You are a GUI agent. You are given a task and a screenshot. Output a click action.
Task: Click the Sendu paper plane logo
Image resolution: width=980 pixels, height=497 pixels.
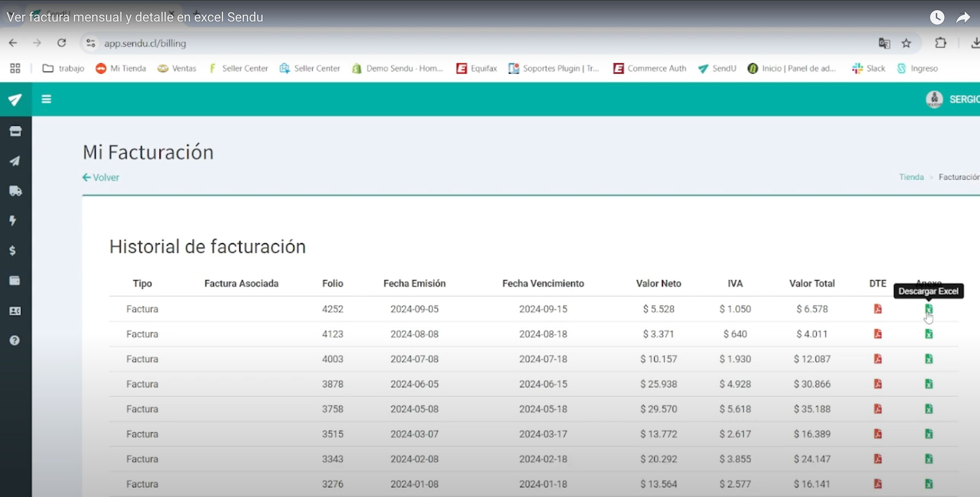[x=15, y=100]
